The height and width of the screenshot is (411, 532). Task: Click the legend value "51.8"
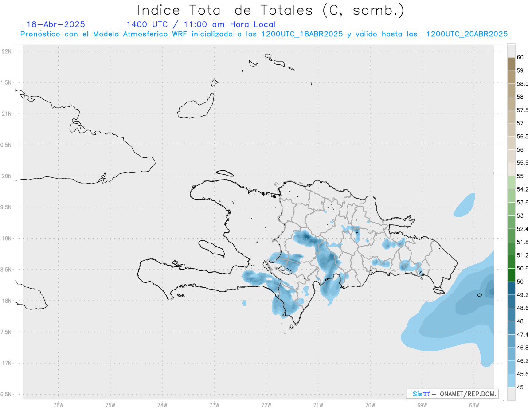click(523, 242)
